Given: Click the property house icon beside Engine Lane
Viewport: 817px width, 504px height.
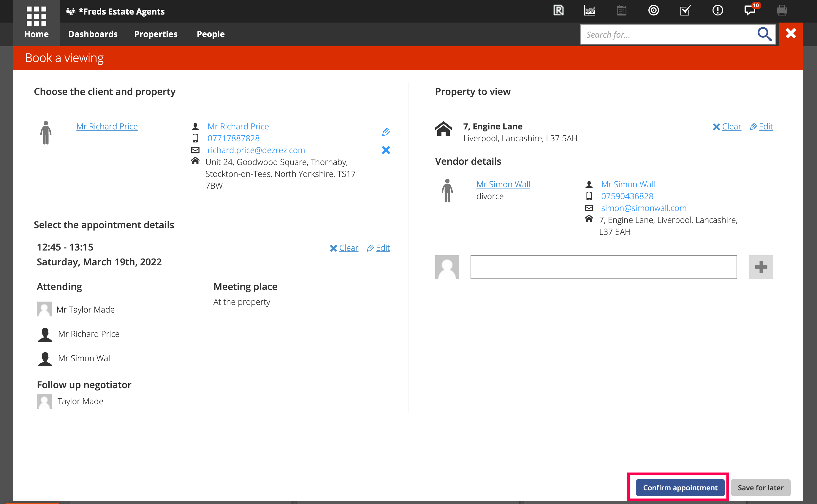Looking at the screenshot, I should pyautogui.click(x=443, y=129).
